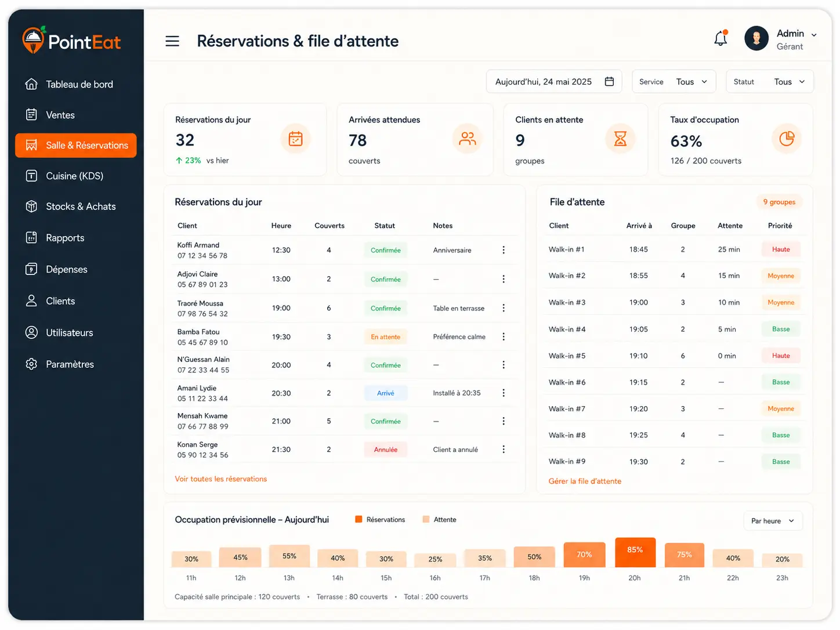The image size is (840, 630).
Task: Click Voir toutes les réservations link
Action: click(x=221, y=479)
